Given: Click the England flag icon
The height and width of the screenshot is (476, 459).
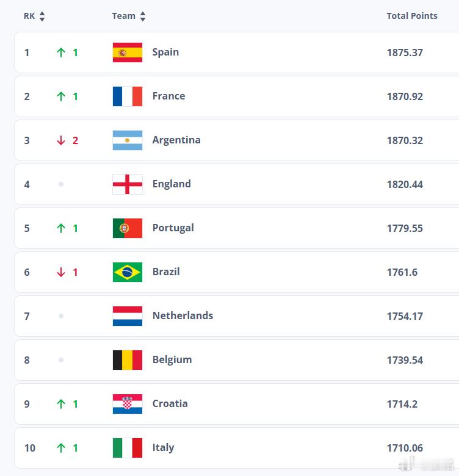Looking at the screenshot, I should [128, 184].
